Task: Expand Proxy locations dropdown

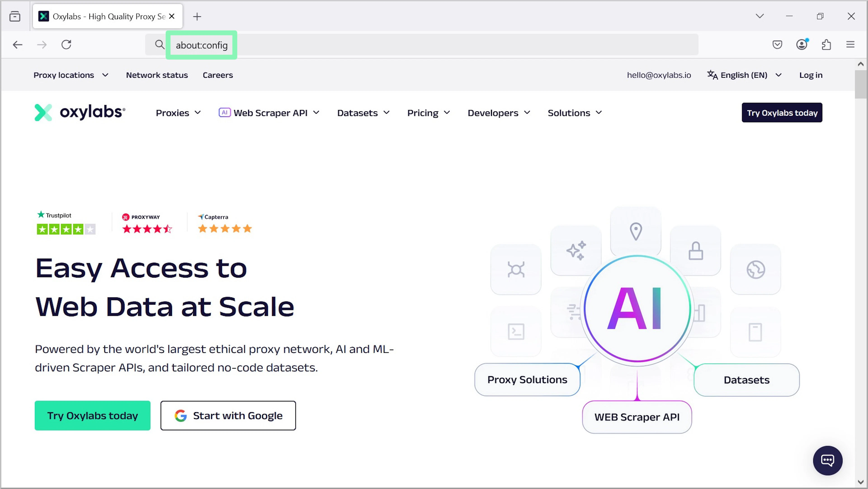Action: tap(71, 75)
